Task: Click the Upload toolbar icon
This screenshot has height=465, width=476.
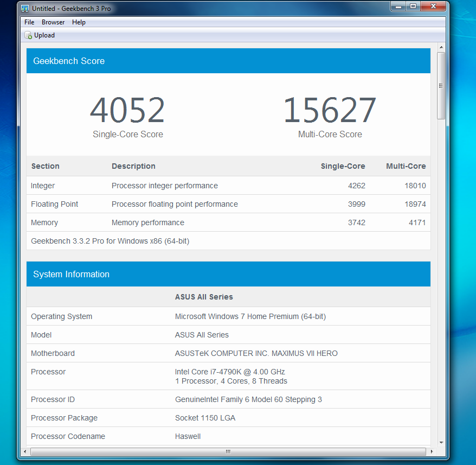Action: pos(28,35)
